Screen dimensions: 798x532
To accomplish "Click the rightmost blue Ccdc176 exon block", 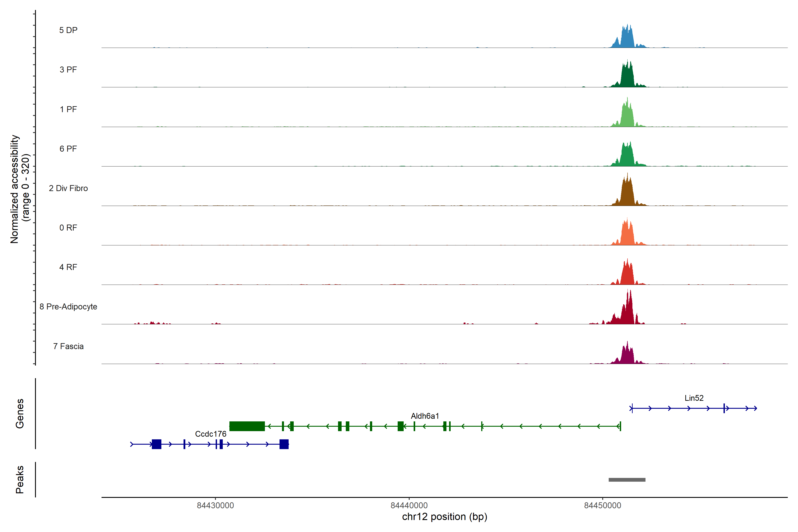I will (284, 444).
